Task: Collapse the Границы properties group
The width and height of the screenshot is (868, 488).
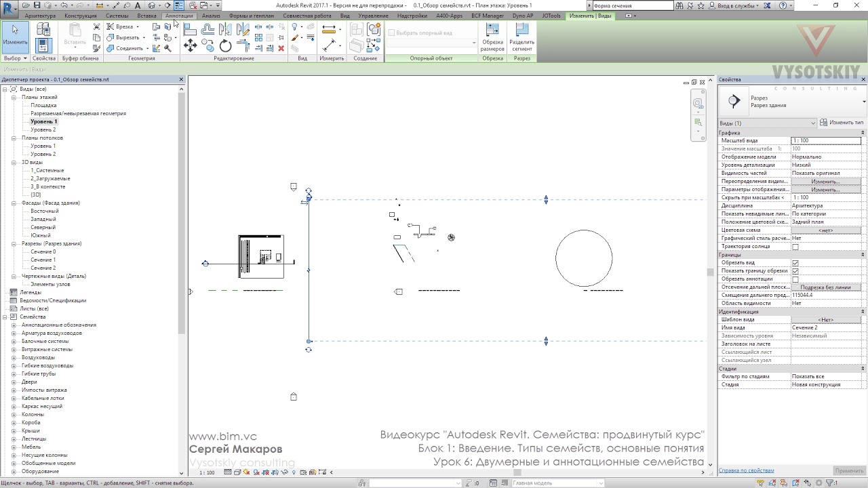Action: (863, 255)
